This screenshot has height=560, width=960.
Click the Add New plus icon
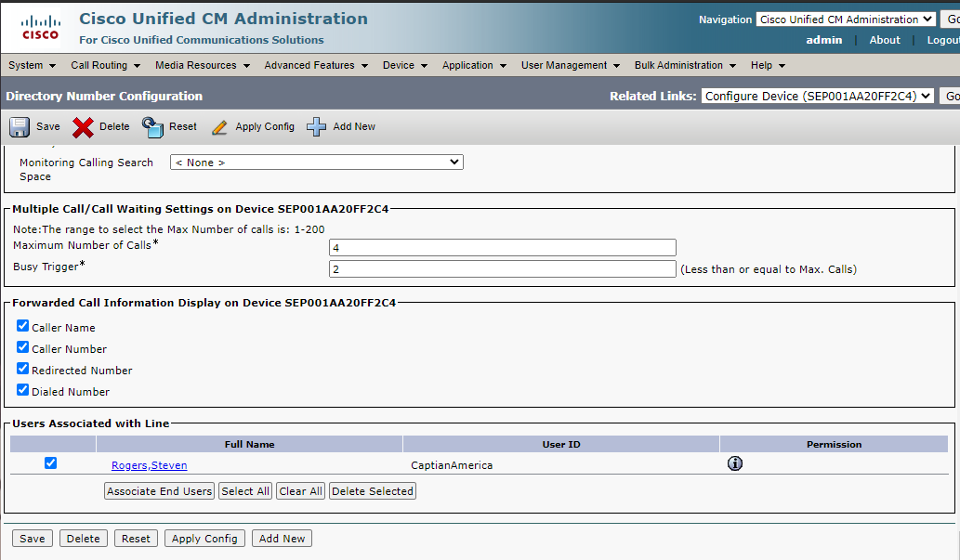pyautogui.click(x=316, y=126)
